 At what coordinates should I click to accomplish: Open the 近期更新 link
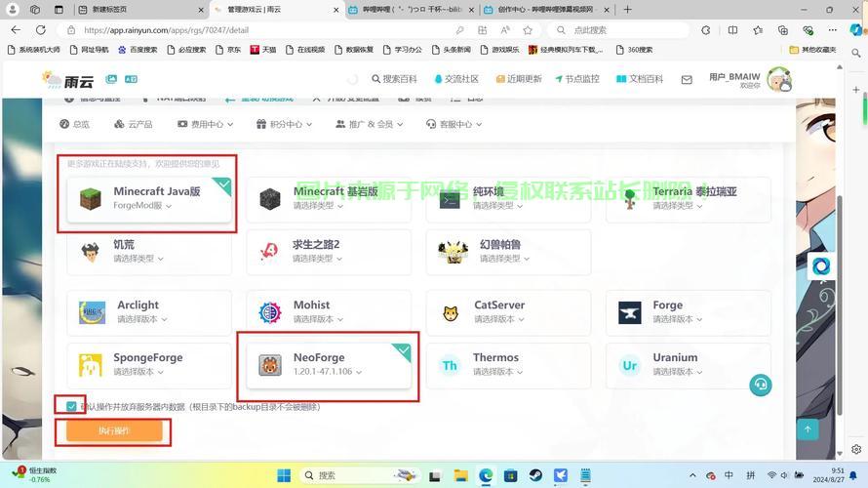(x=519, y=79)
